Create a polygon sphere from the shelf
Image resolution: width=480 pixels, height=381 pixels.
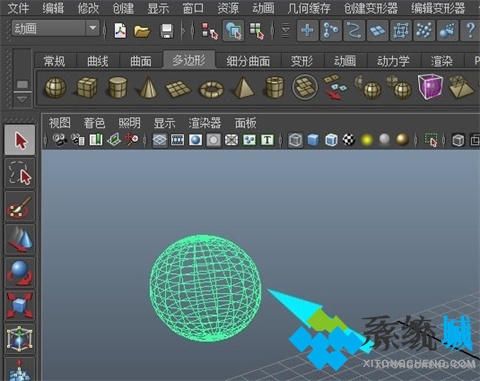coord(55,88)
